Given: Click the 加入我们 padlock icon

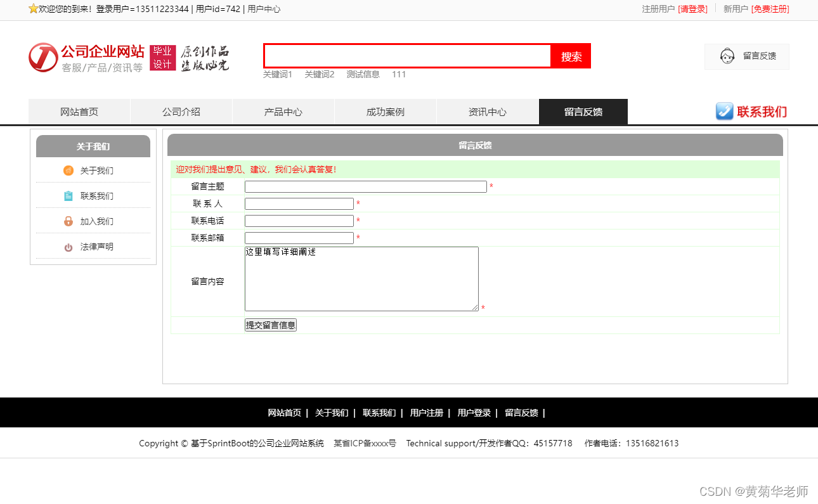Looking at the screenshot, I should point(68,221).
